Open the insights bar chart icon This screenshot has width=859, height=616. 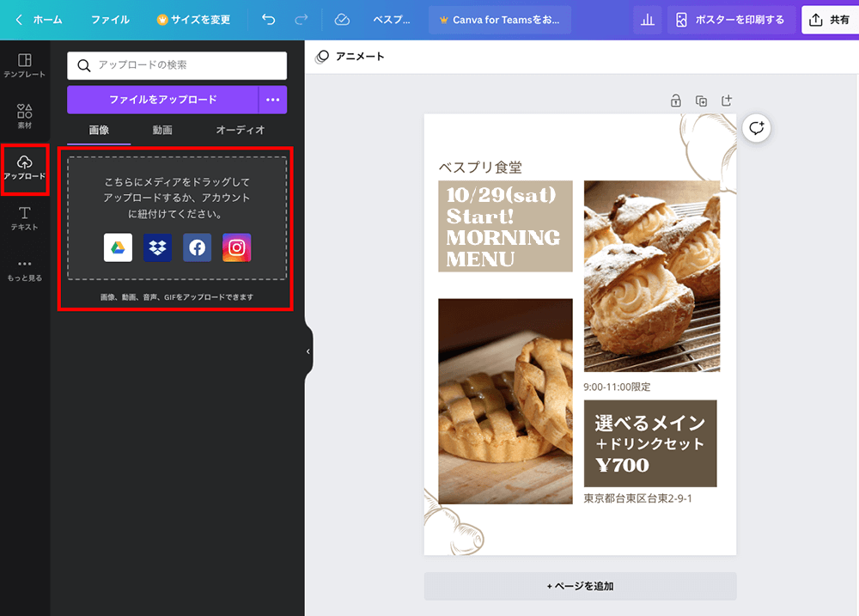click(x=648, y=20)
